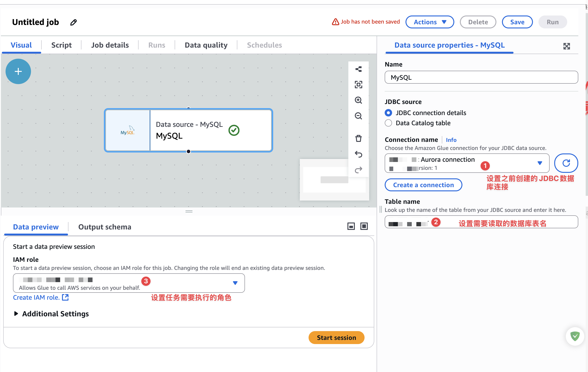This screenshot has width=588, height=372.
Task: Select Data source properties - MySQL tab
Action: click(449, 45)
